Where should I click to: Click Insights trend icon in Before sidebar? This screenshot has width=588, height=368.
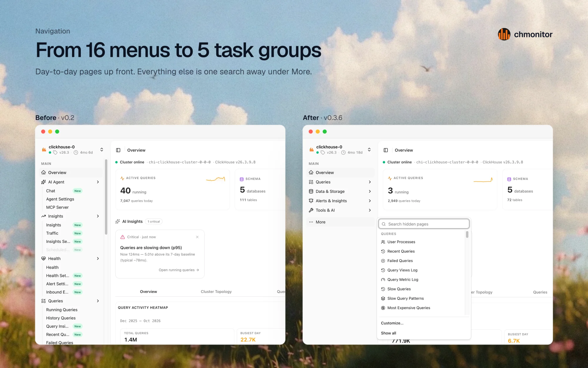[44, 216]
